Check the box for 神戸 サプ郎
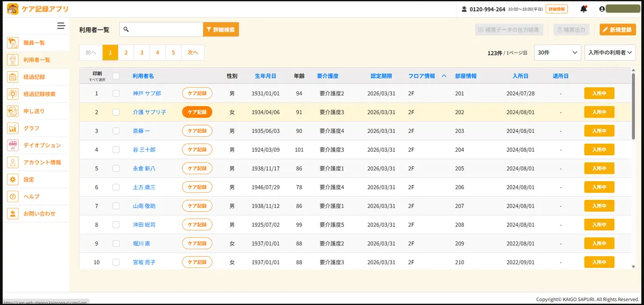644x305 pixels. click(116, 93)
